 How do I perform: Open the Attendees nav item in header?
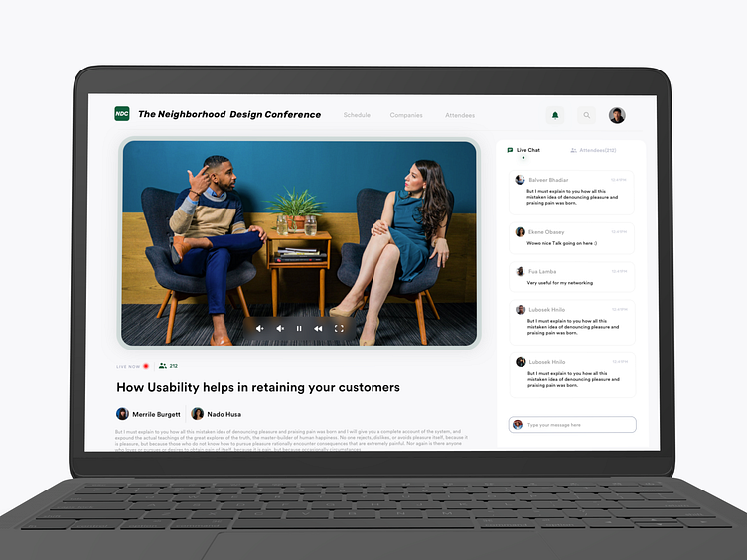click(x=460, y=115)
